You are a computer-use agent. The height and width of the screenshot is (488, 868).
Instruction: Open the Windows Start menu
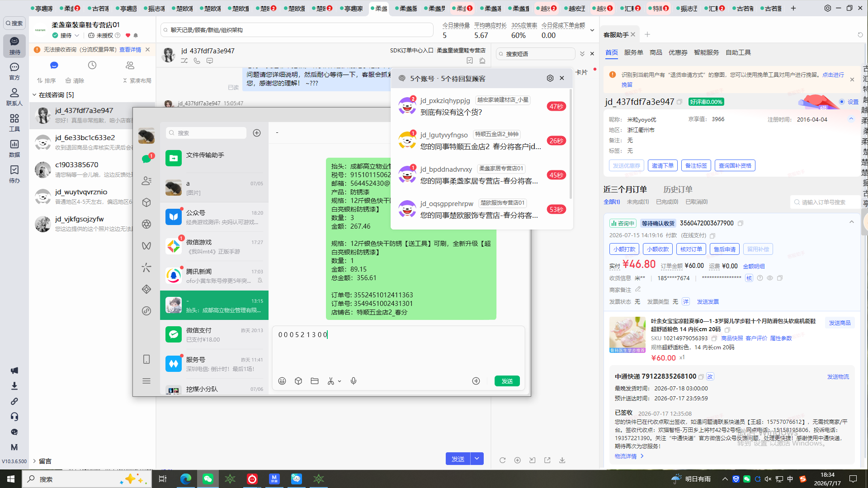pos(11,479)
